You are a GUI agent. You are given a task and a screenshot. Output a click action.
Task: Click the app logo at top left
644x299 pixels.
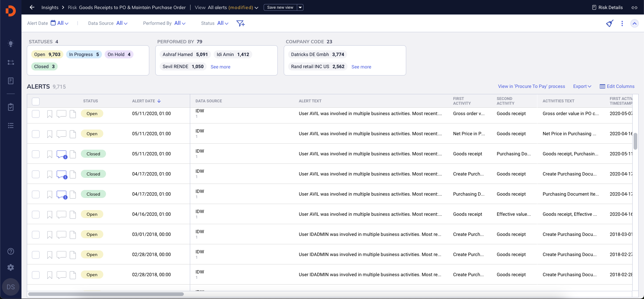(x=11, y=11)
